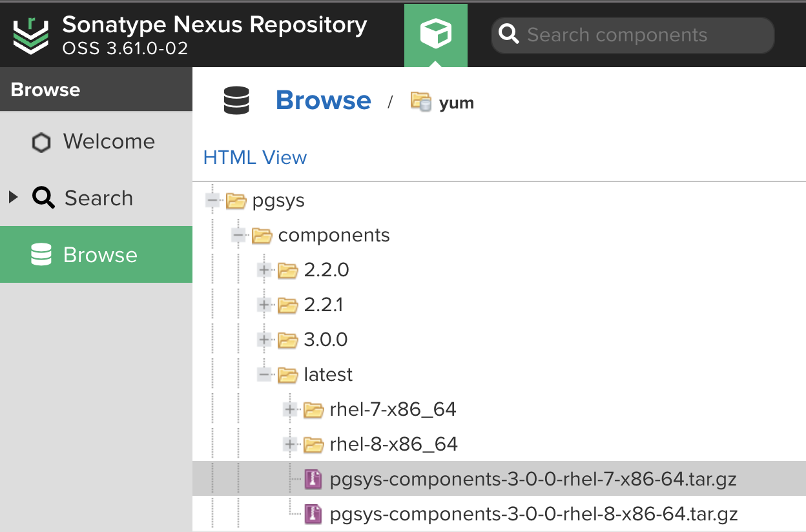The height and width of the screenshot is (532, 806).
Task: Select pgsys-components-3-0-0-rhel-8-x86-64.tar.gz file
Action: (x=534, y=514)
